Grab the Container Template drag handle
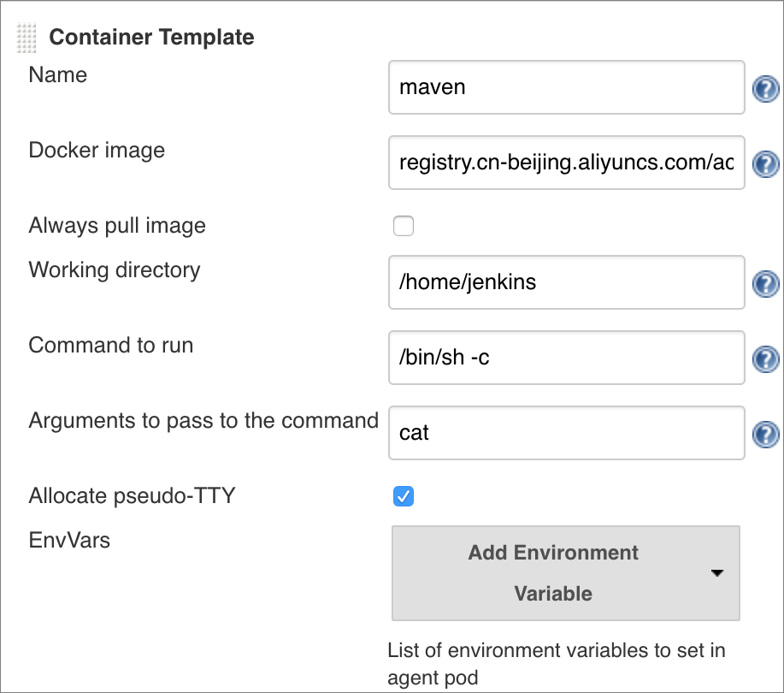This screenshot has width=784, height=693. 27,38
